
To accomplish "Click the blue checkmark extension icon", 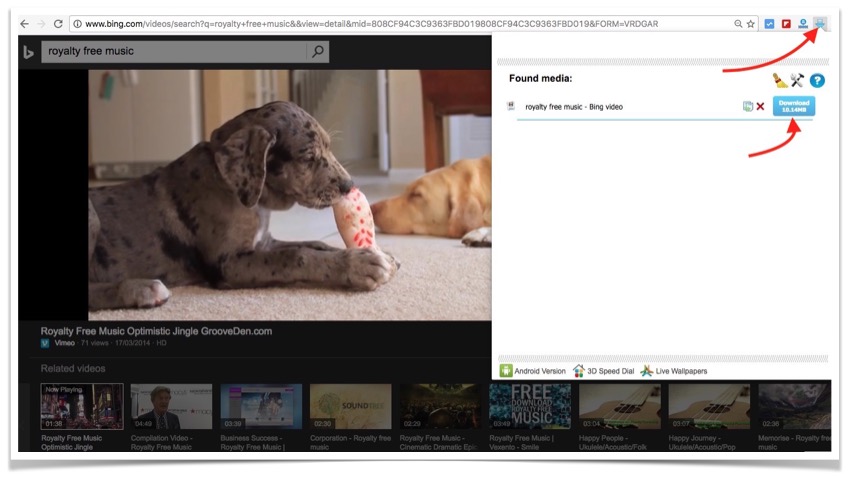I will click(x=769, y=23).
